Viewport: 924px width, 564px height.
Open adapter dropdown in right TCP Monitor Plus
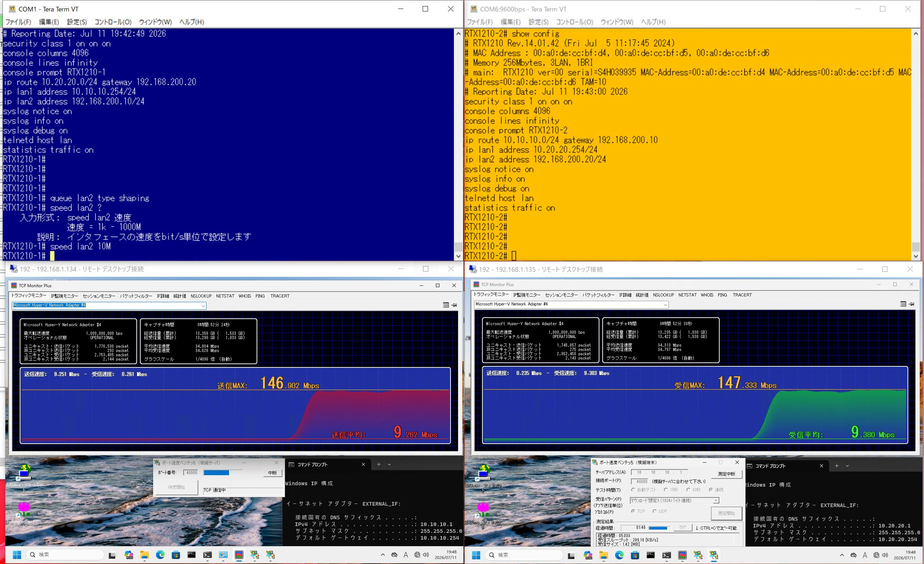665,304
